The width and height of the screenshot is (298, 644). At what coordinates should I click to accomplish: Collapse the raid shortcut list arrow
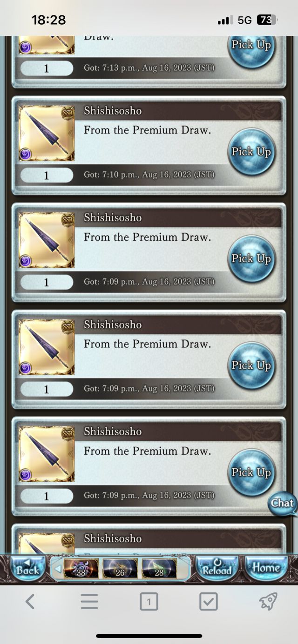pyautogui.click(x=58, y=569)
